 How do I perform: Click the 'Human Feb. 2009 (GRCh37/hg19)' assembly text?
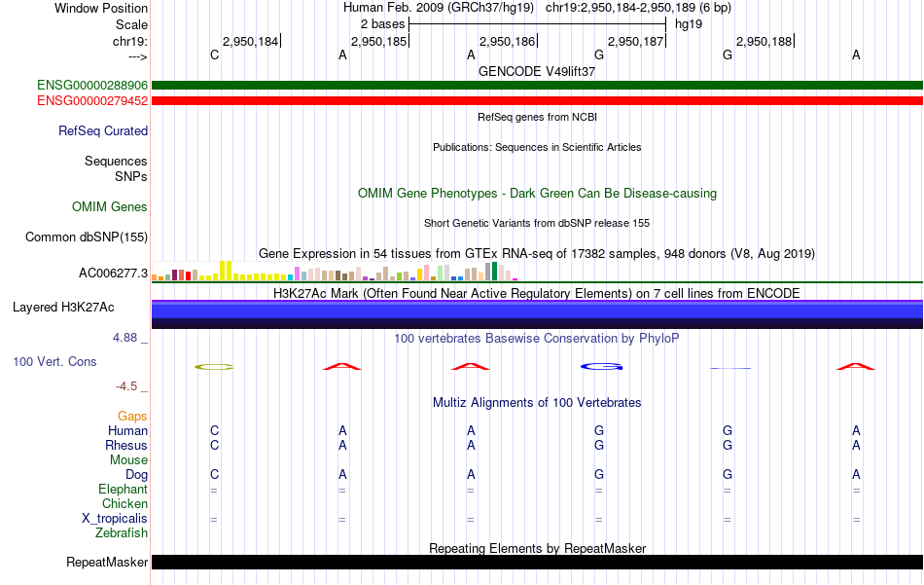point(439,8)
